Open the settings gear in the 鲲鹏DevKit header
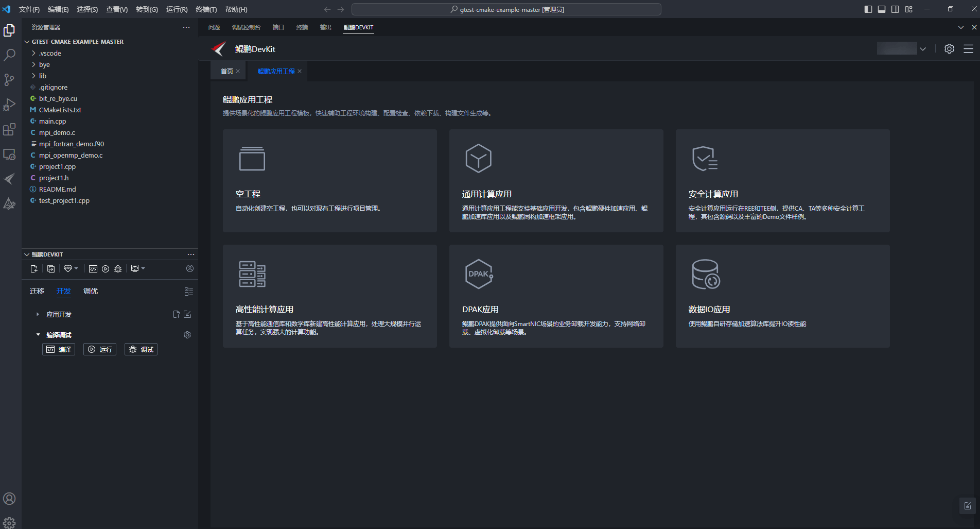Viewport: 980px width, 529px height. click(x=949, y=49)
